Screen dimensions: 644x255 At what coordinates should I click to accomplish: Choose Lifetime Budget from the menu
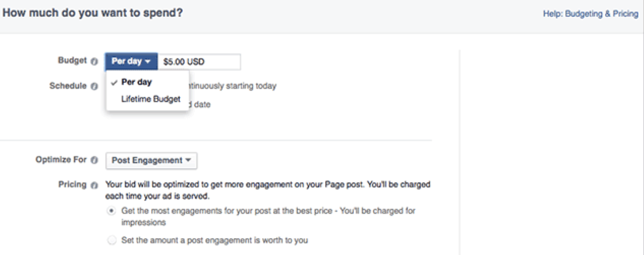151,99
